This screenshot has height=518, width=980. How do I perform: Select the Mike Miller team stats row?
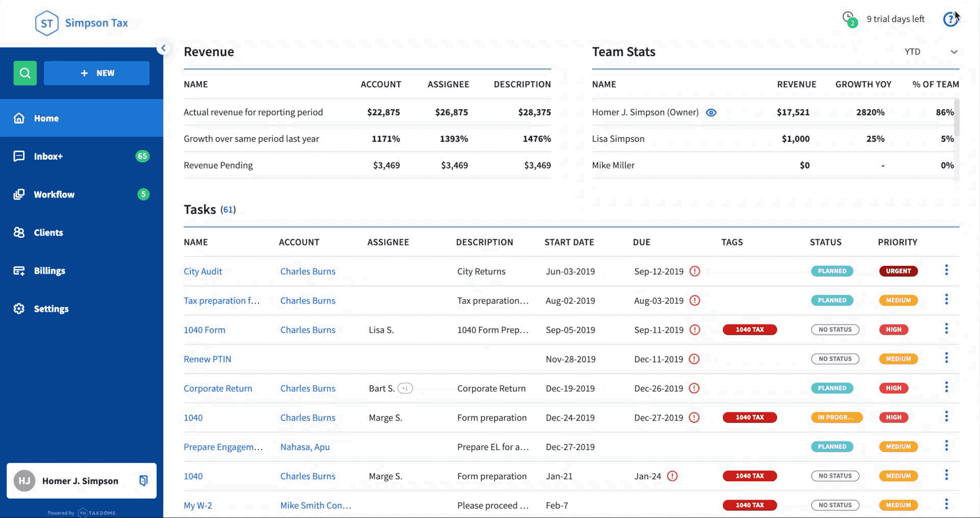773,165
